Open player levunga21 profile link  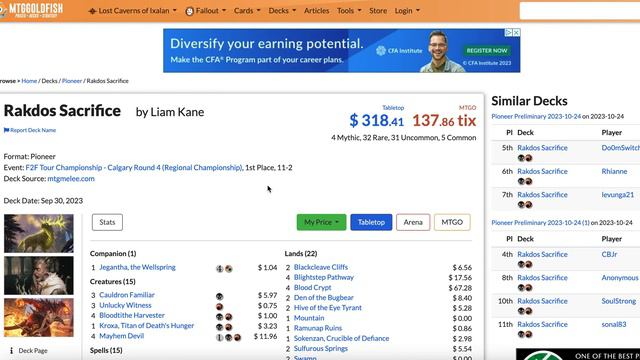click(618, 195)
